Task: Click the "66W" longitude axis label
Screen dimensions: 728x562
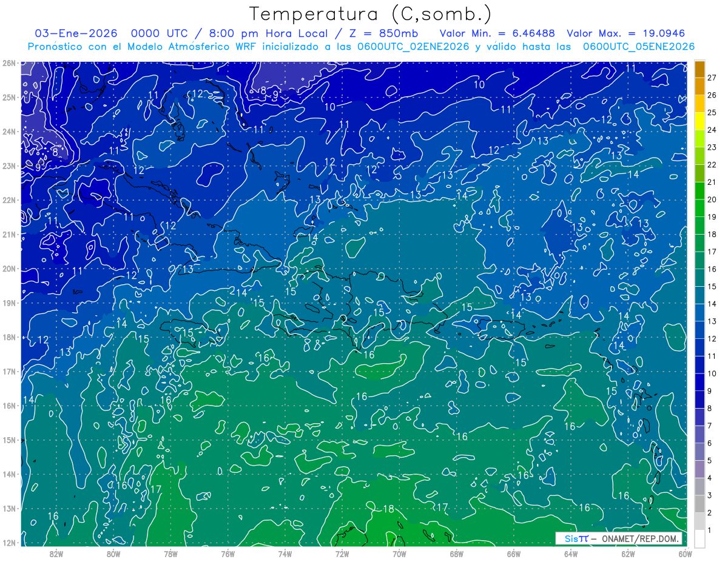Action: pos(514,554)
